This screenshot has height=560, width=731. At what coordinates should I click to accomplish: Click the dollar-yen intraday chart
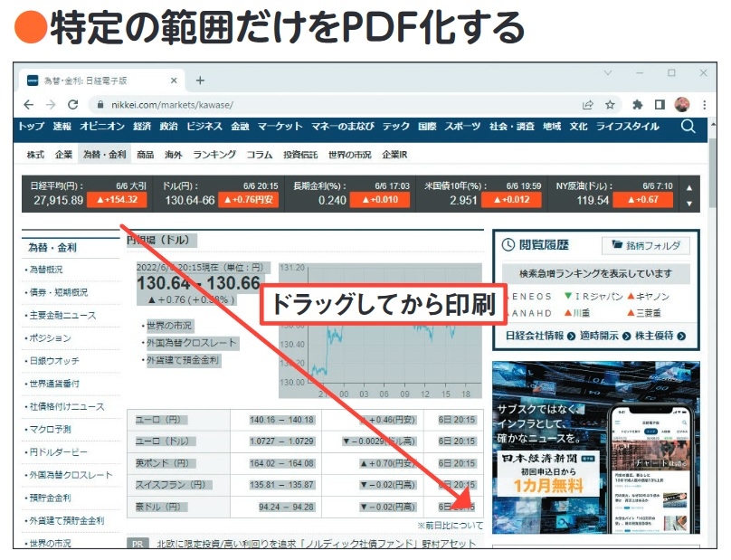pyautogui.click(x=380, y=331)
